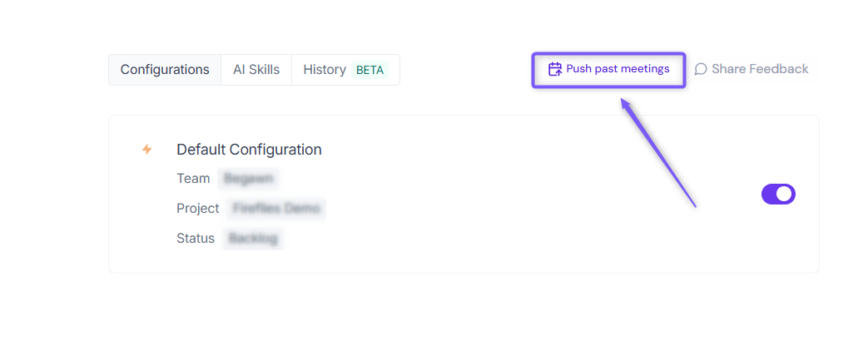Image resolution: width=868 pixels, height=340 pixels.
Task: Switch to the Configurations tab
Action: 165,70
